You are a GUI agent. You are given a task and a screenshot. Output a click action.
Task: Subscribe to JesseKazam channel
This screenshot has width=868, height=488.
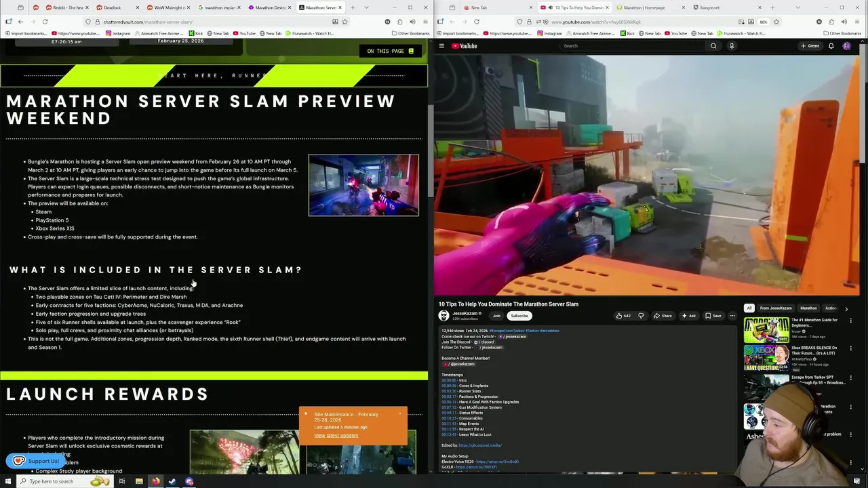[x=519, y=316]
